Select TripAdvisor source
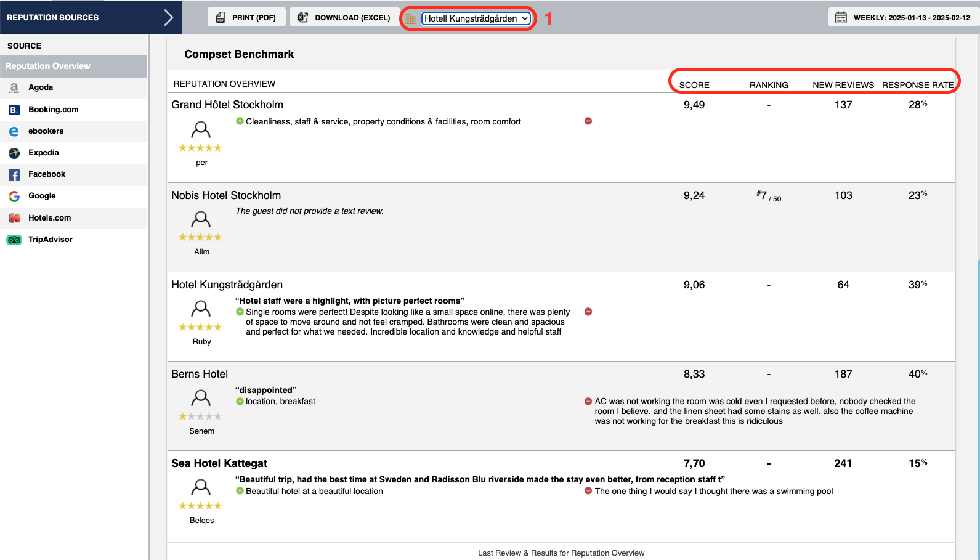The image size is (980, 560). (x=73, y=240)
